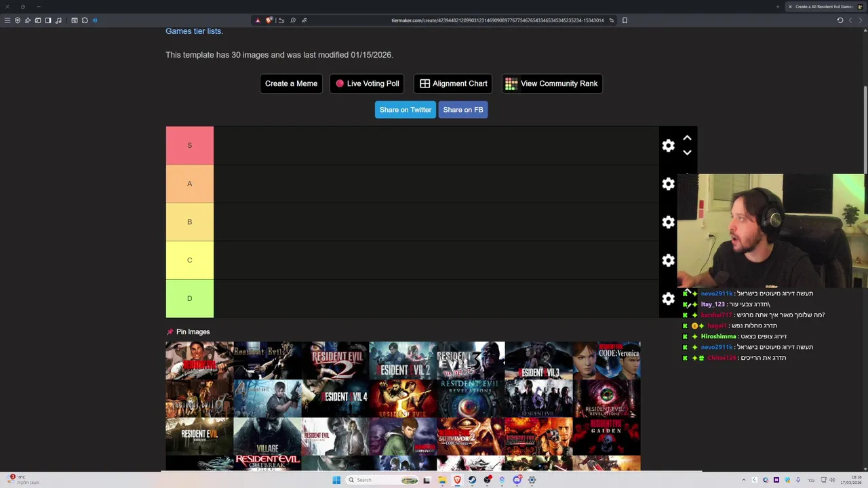Open Steam from the taskbar
Screen dimensions: 868x488
pos(472,480)
